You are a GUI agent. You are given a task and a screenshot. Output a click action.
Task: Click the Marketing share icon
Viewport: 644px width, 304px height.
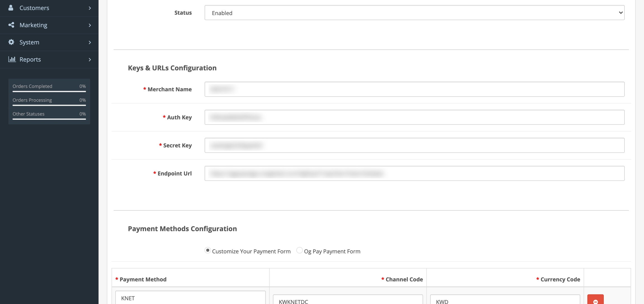11,25
